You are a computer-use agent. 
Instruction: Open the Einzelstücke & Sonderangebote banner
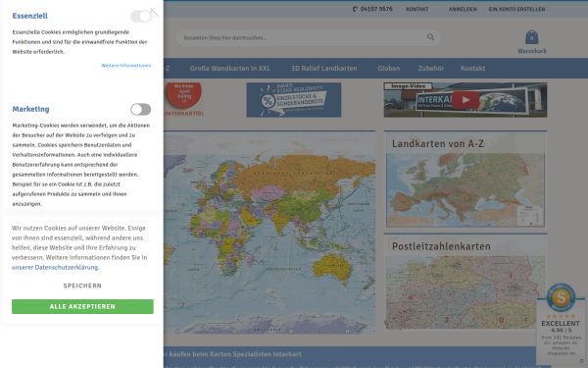tap(294, 100)
